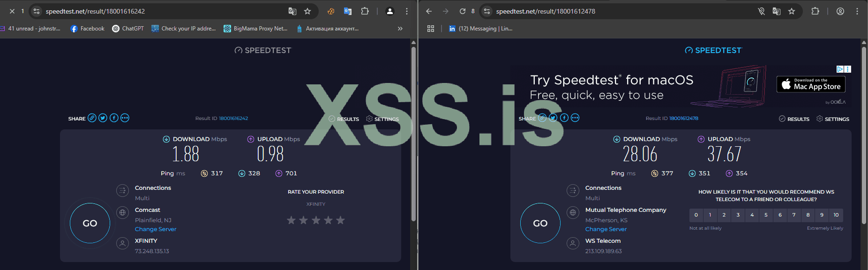Image resolution: width=868 pixels, height=270 pixels.
Task: Click the Speedtest logo in right window
Action: tap(713, 50)
